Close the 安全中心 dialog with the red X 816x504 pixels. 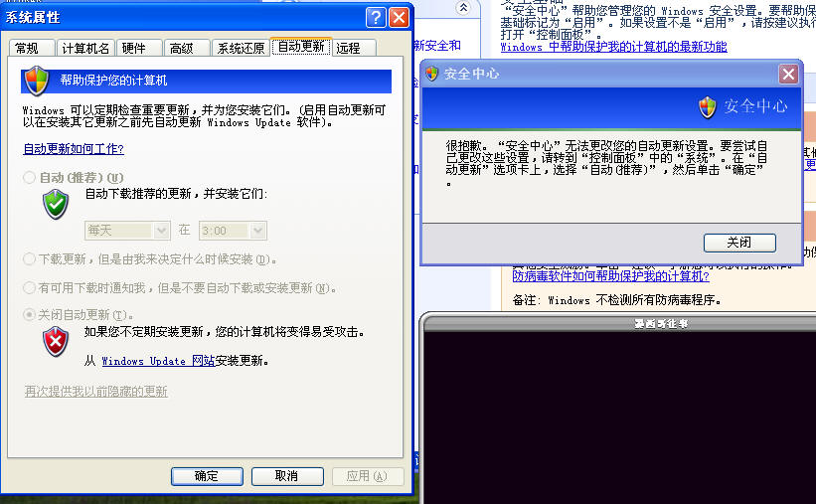tap(788, 74)
